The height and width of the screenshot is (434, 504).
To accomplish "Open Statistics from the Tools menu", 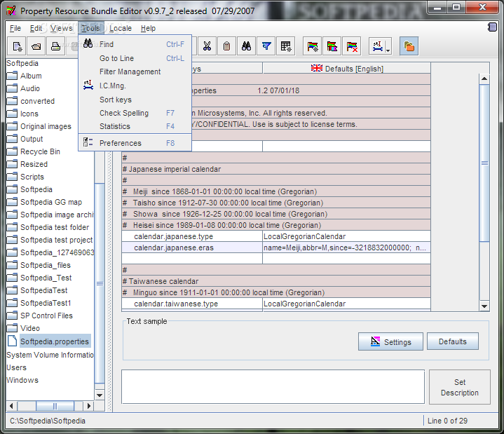I will pos(135,126).
